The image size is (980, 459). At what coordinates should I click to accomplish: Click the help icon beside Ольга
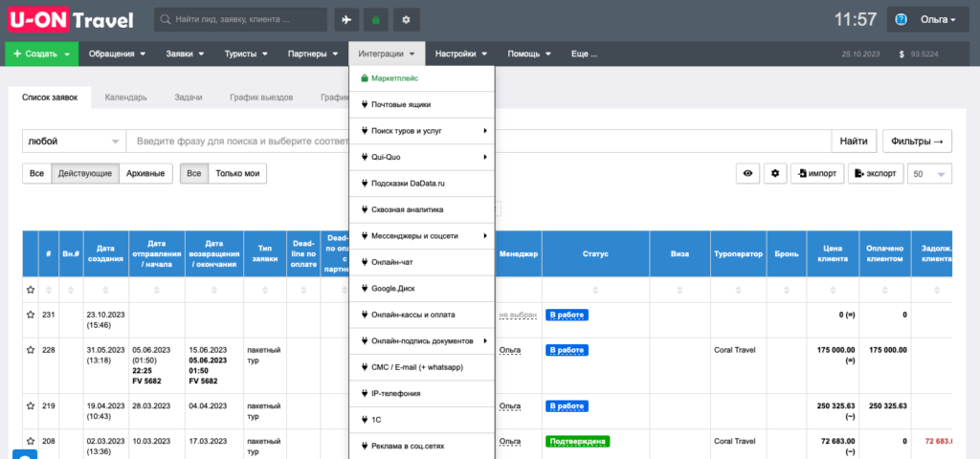901,19
